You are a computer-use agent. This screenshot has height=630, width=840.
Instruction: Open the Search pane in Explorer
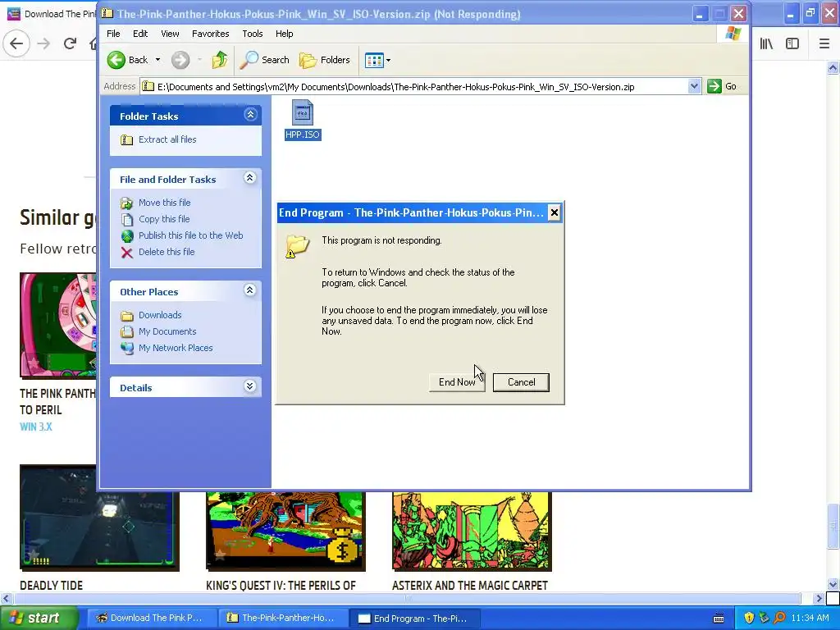coord(264,60)
